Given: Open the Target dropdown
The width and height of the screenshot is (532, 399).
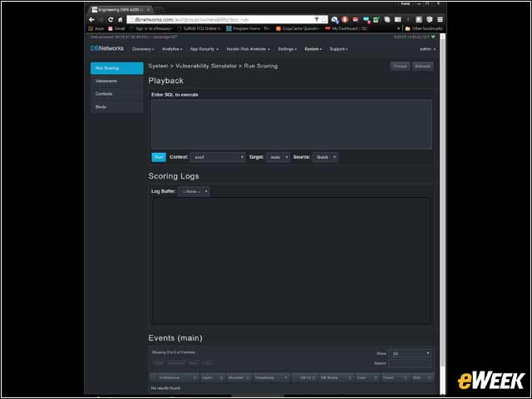Looking at the screenshot, I should 278,157.
